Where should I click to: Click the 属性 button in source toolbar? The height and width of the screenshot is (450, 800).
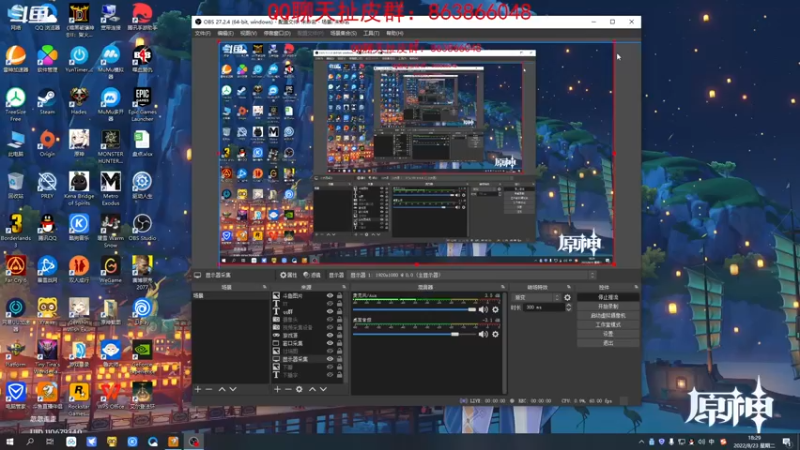click(289, 275)
